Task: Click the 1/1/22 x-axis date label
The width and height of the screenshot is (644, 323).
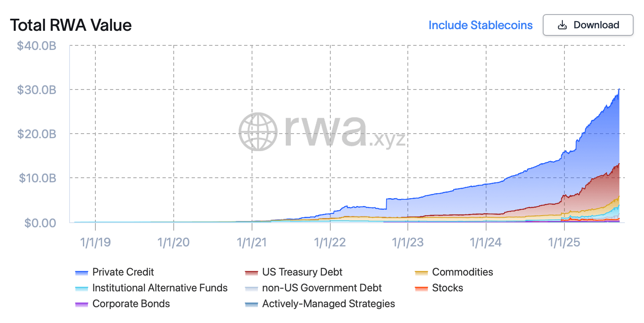Action: tap(330, 242)
